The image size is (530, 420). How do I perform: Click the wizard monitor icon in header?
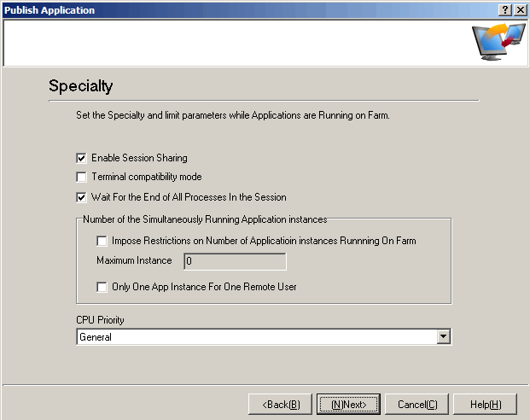pos(498,42)
